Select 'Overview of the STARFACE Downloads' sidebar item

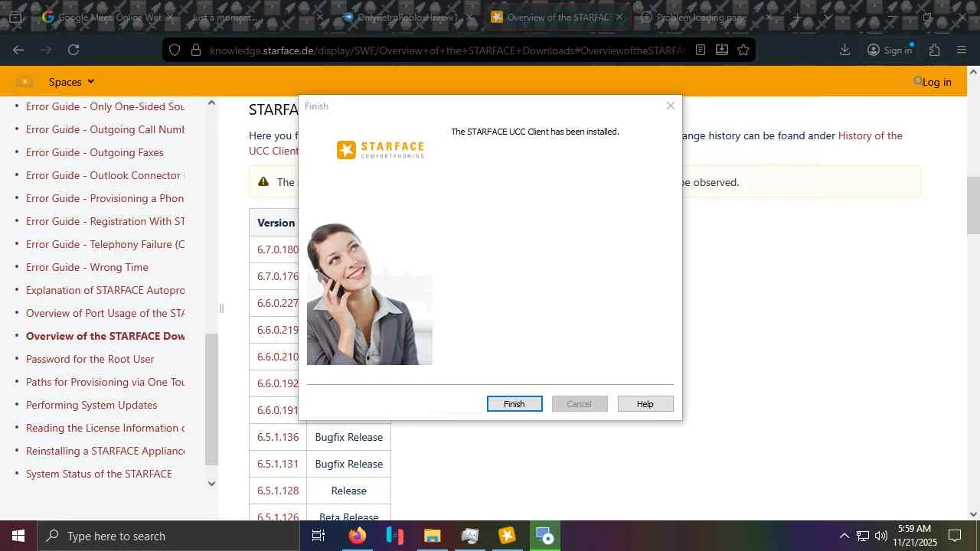(x=105, y=336)
